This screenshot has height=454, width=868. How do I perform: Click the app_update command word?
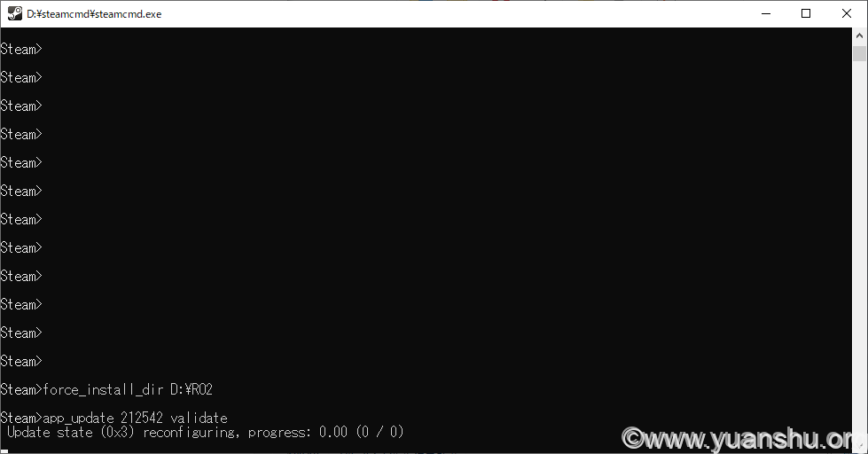pyautogui.click(x=79, y=418)
